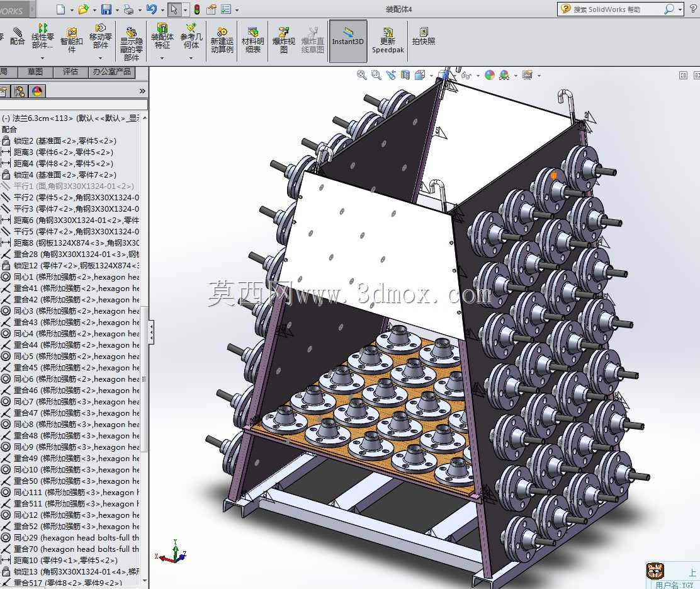The height and width of the screenshot is (589, 700).
Task: Open the Options icon in quick toolbar
Action: [227, 9]
